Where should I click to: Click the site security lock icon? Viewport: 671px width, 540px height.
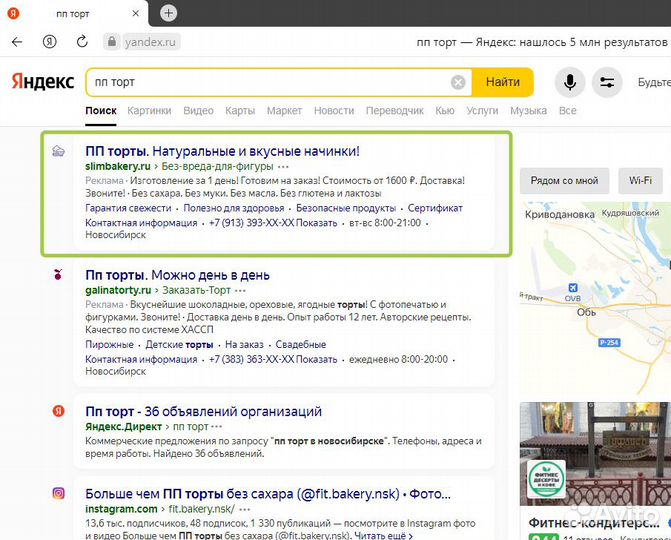pos(111,42)
